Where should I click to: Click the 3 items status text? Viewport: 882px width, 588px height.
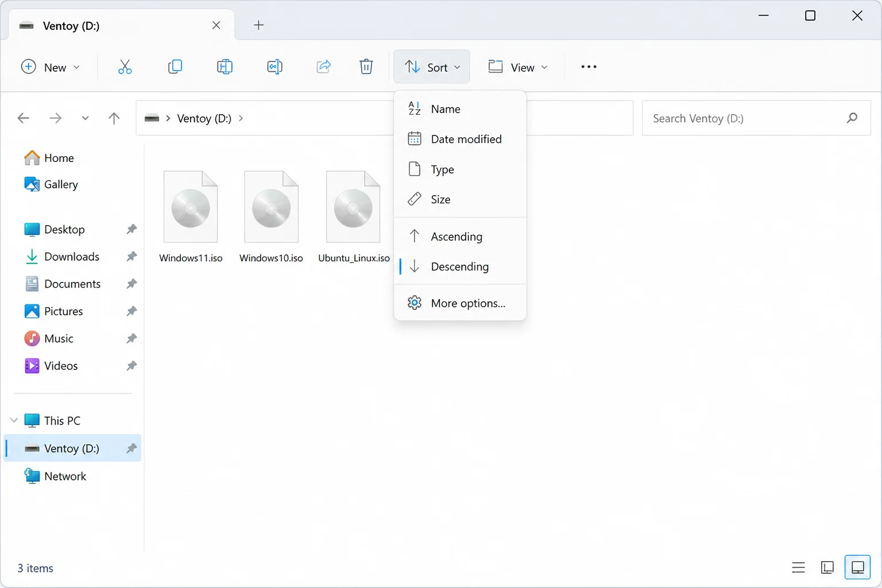coord(36,568)
